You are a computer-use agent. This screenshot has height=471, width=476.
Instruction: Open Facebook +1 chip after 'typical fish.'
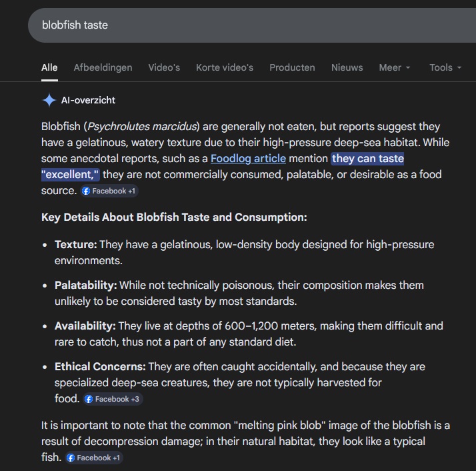coord(94,458)
